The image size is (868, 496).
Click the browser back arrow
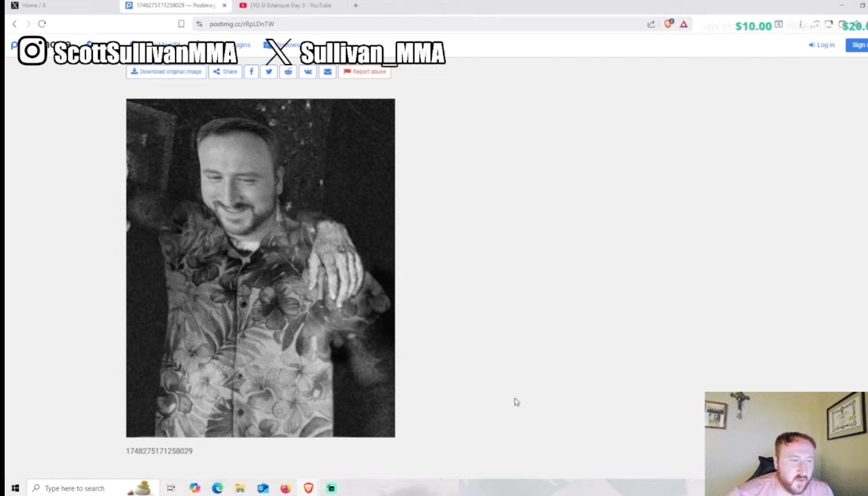coord(15,24)
